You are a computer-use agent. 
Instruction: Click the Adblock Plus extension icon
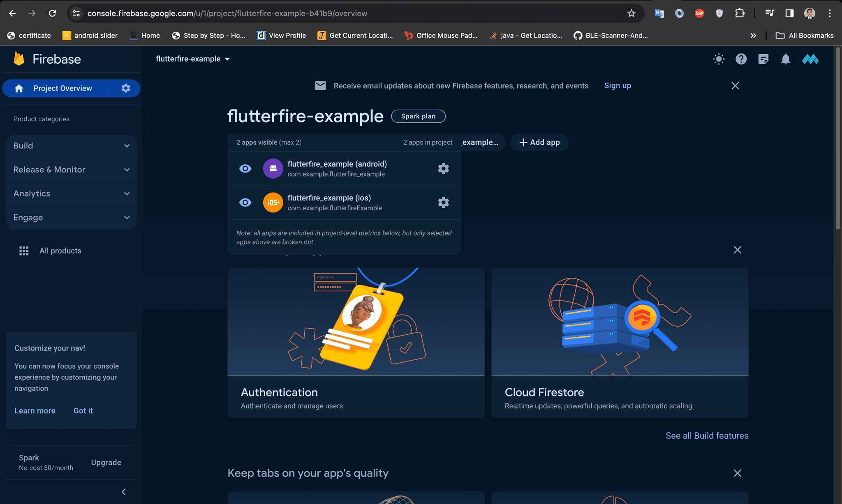(x=699, y=13)
